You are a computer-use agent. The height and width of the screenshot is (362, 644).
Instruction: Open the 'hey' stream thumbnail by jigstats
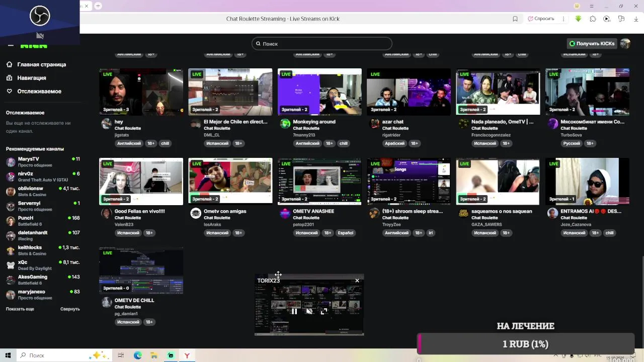coord(141,92)
